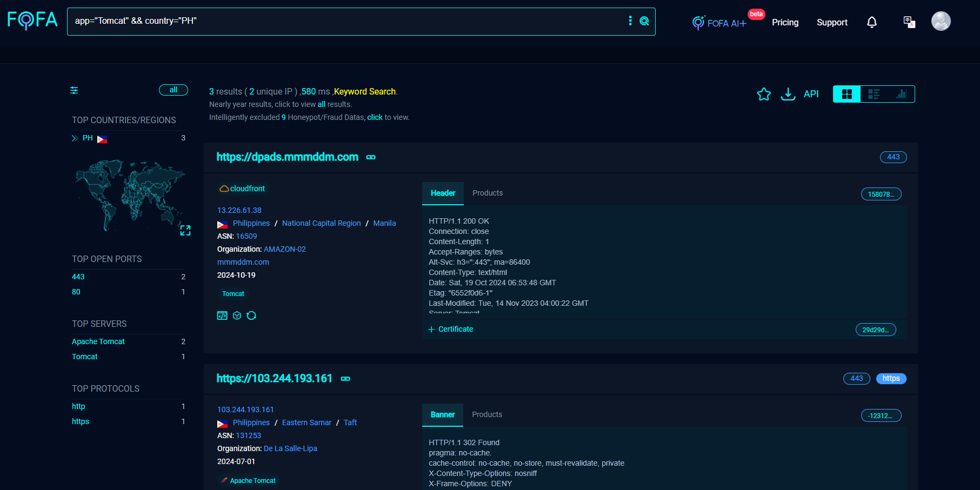Click 'all' to view all results
This screenshot has height=490, width=980.
click(x=322, y=104)
